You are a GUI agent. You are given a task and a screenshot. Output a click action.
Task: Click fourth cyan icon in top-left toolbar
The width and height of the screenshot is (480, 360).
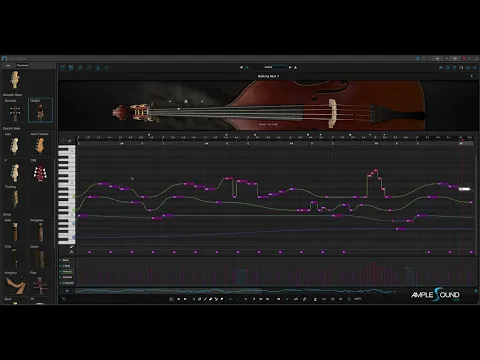[x=89, y=67]
